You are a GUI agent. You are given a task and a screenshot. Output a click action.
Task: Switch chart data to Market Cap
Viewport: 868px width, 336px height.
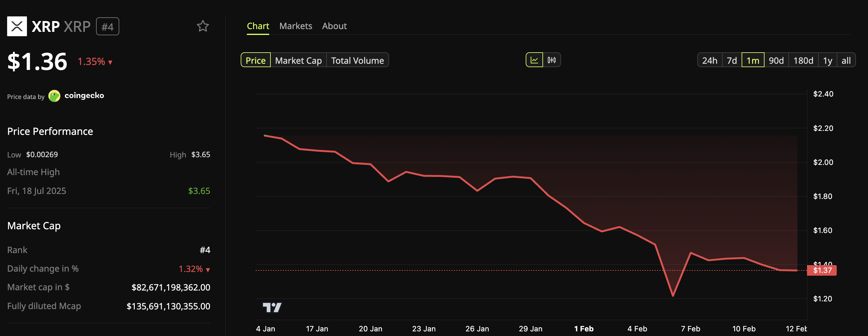tap(298, 60)
